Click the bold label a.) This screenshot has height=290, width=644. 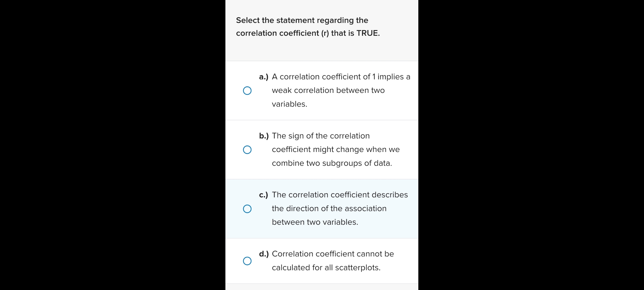[264, 77]
